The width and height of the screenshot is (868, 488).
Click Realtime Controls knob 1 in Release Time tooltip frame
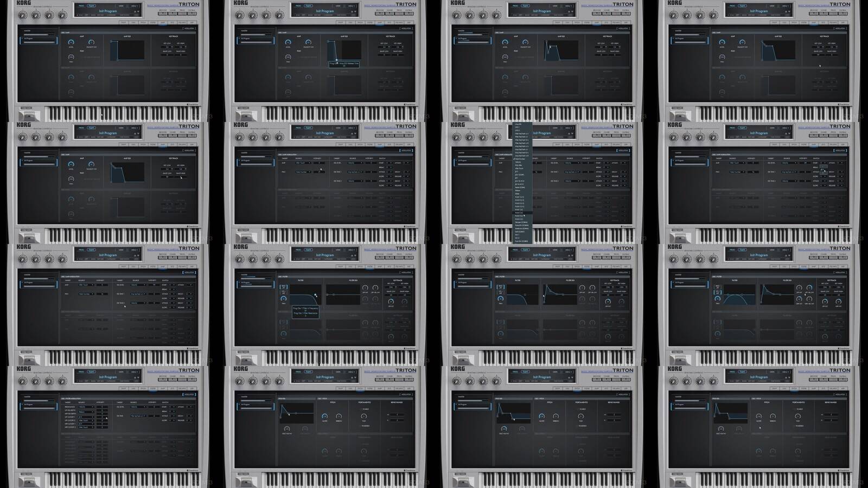239,16
